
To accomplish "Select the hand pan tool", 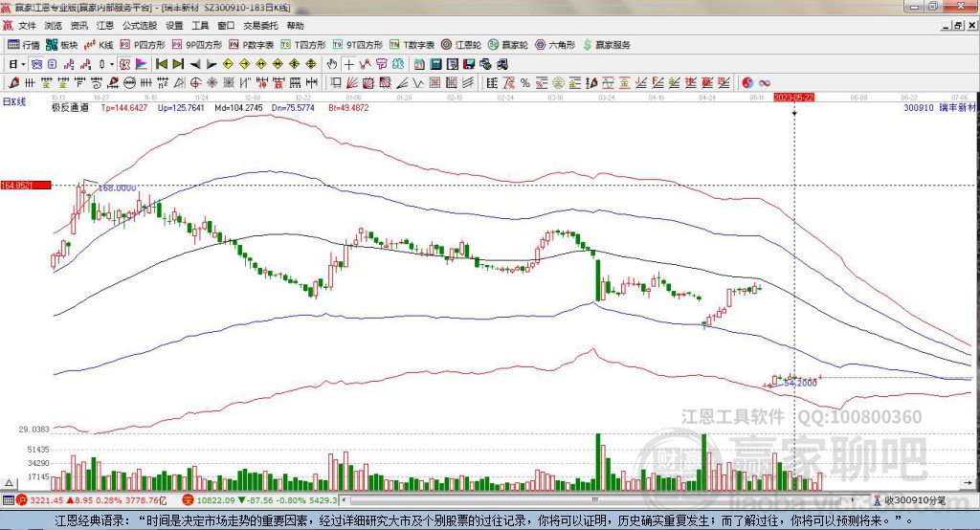I will [332, 64].
